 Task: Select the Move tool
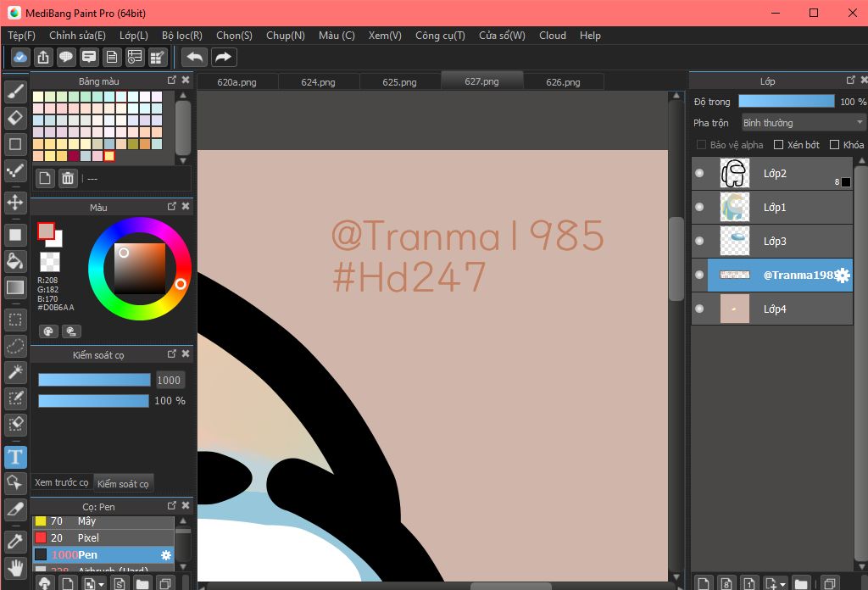click(x=15, y=202)
